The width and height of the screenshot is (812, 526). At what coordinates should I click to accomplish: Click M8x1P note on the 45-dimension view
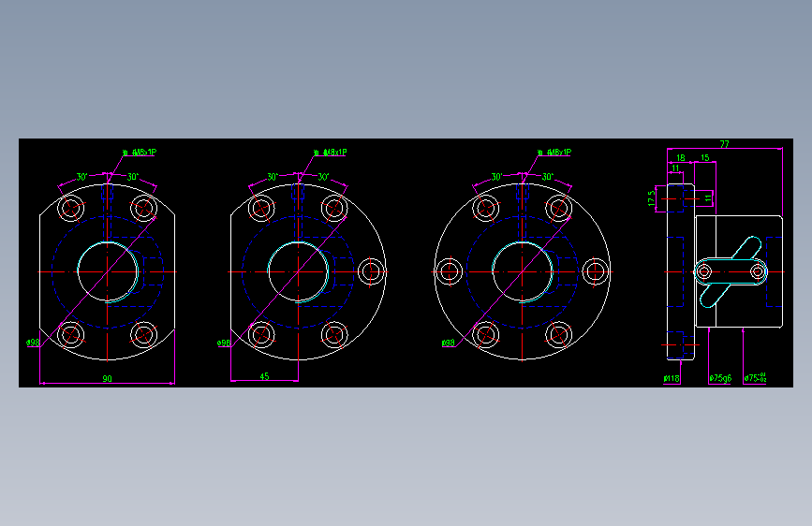point(331,153)
